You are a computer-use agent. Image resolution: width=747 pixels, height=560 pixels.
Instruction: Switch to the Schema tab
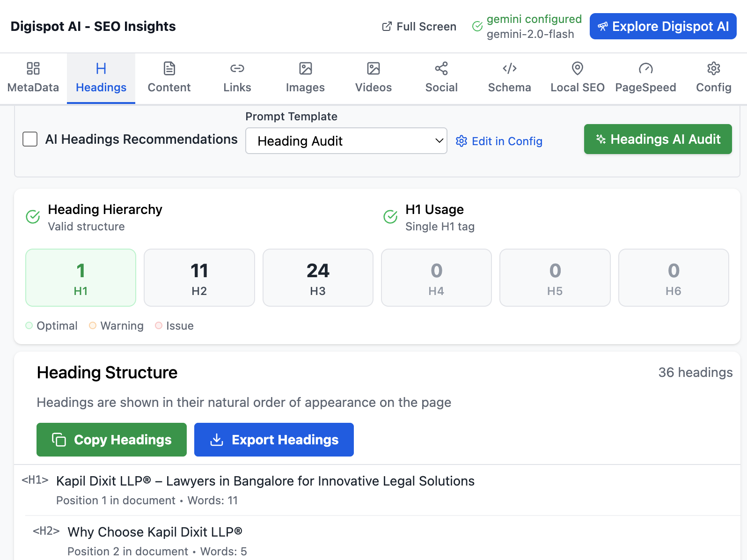tap(510, 78)
